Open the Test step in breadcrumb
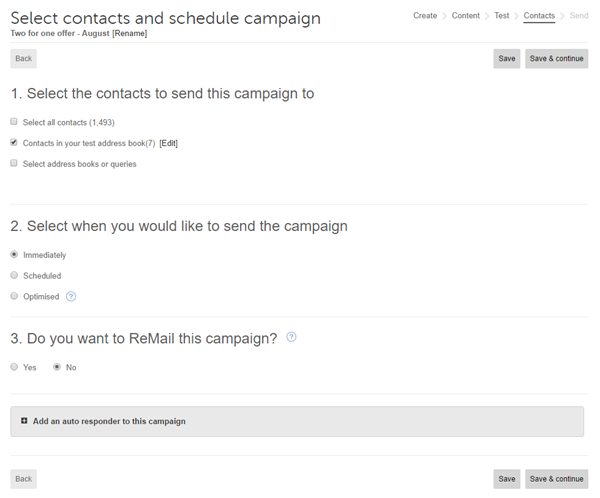The height and width of the screenshot is (498, 600). 502,16
